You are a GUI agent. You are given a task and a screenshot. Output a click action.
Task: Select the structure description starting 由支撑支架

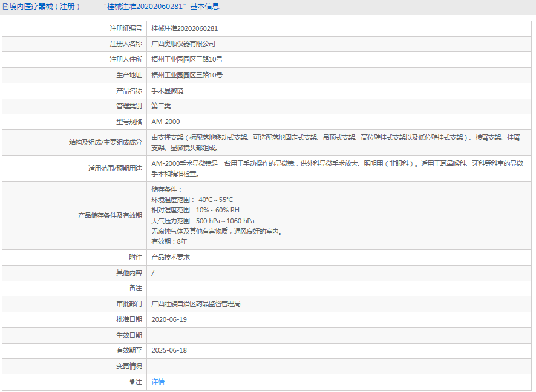click(x=336, y=143)
